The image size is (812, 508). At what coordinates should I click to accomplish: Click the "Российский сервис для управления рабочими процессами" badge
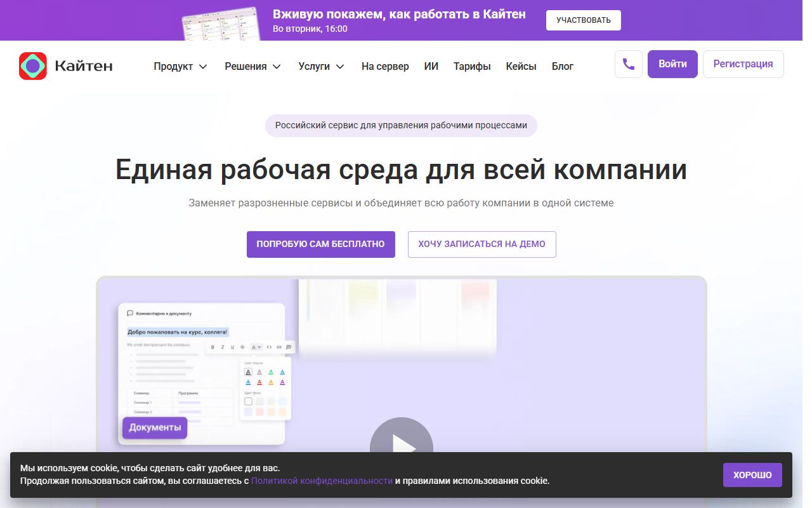401,125
